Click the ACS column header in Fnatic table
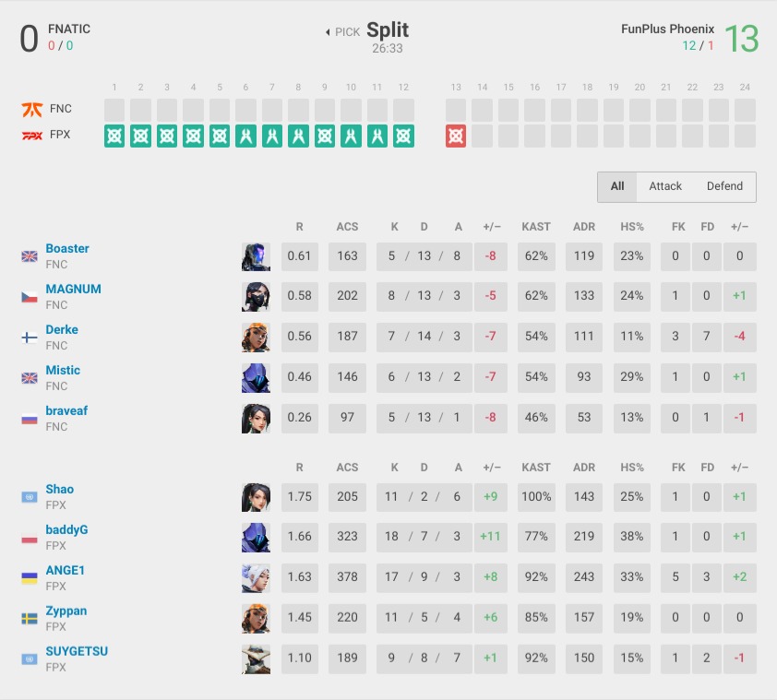This screenshot has width=777, height=700. coord(347,227)
